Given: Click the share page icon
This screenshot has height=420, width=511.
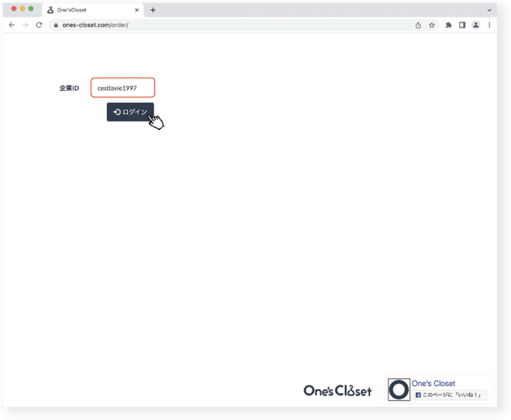Looking at the screenshot, I should pyautogui.click(x=418, y=25).
